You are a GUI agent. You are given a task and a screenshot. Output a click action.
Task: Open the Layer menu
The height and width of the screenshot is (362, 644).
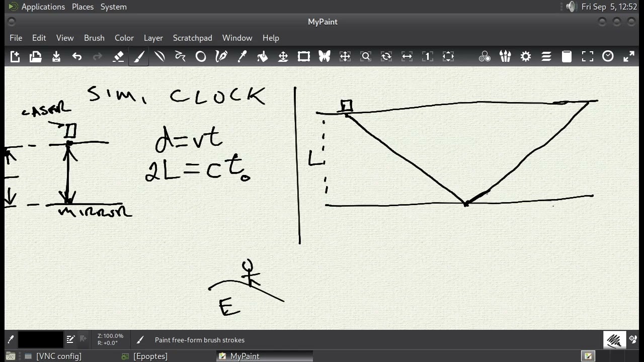(153, 38)
